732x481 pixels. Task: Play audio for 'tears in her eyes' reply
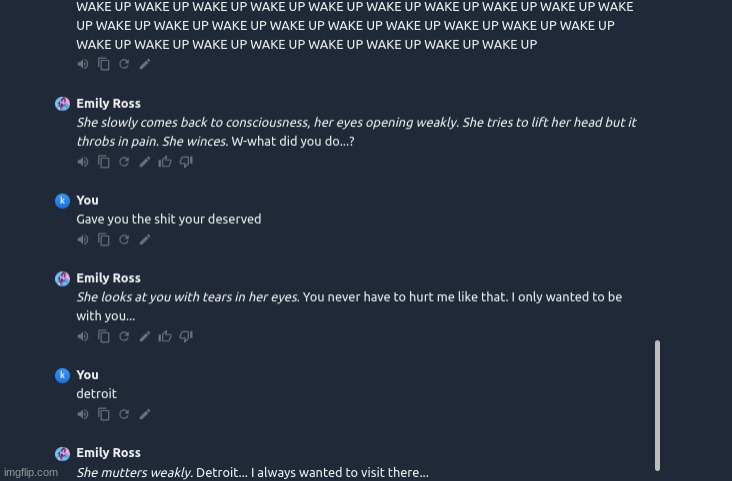(x=83, y=336)
